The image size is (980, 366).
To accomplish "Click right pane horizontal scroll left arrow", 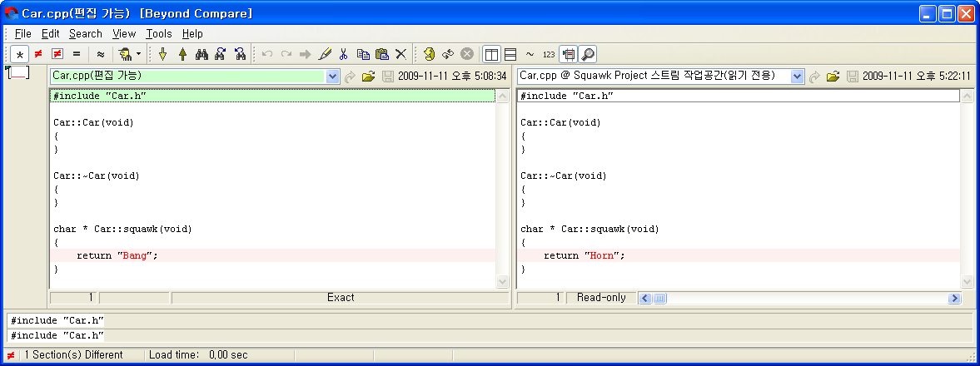I will pos(645,299).
